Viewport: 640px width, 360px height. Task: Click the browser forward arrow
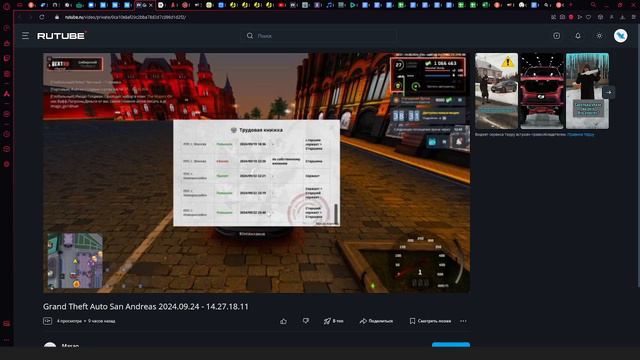click(x=30, y=17)
